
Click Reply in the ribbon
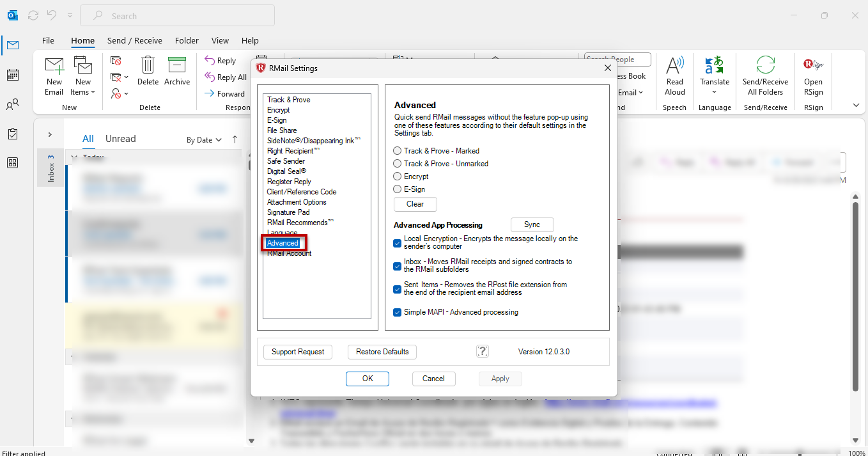point(221,61)
